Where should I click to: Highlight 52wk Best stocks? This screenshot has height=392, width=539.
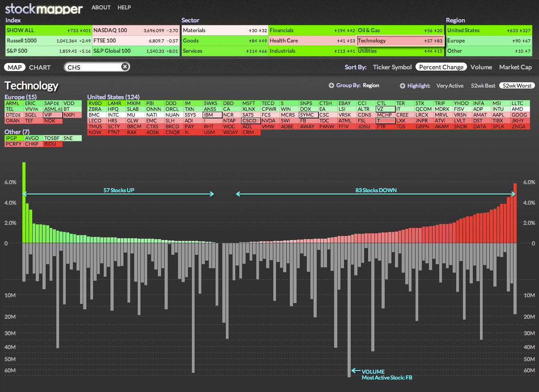click(482, 85)
